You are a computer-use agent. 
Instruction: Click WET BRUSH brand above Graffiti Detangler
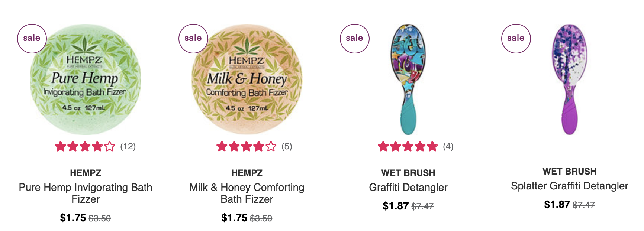click(408, 173)
